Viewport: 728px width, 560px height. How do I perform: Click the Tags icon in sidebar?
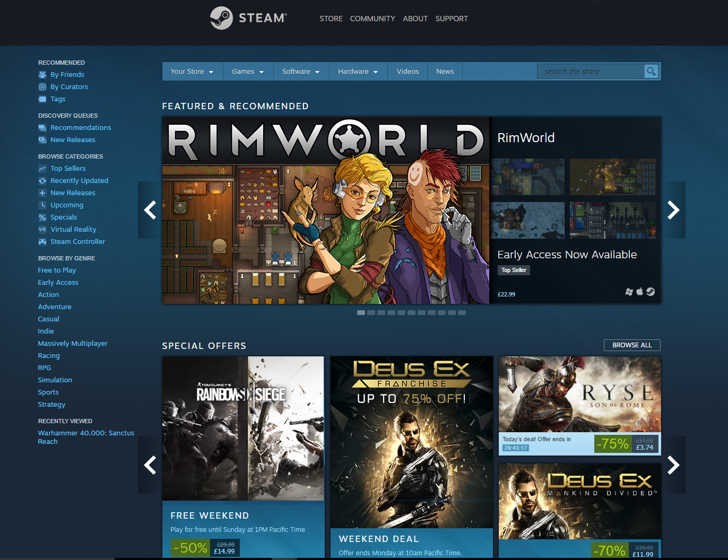click(x=42, y=99)
